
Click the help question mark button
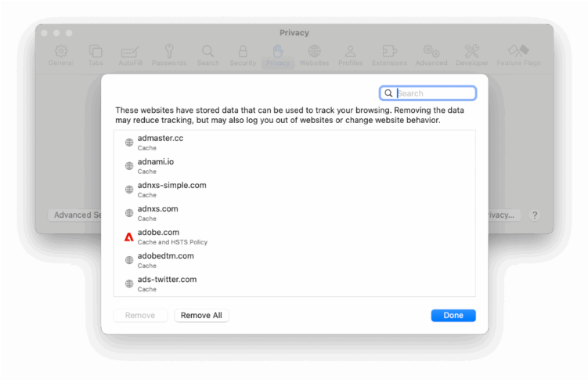coord(535,215)
